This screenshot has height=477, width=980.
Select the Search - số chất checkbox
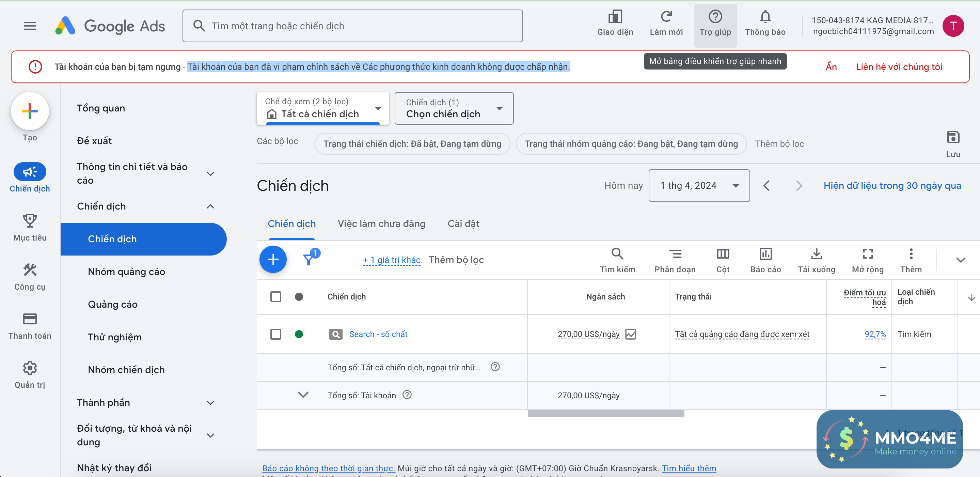coord(275,334)
